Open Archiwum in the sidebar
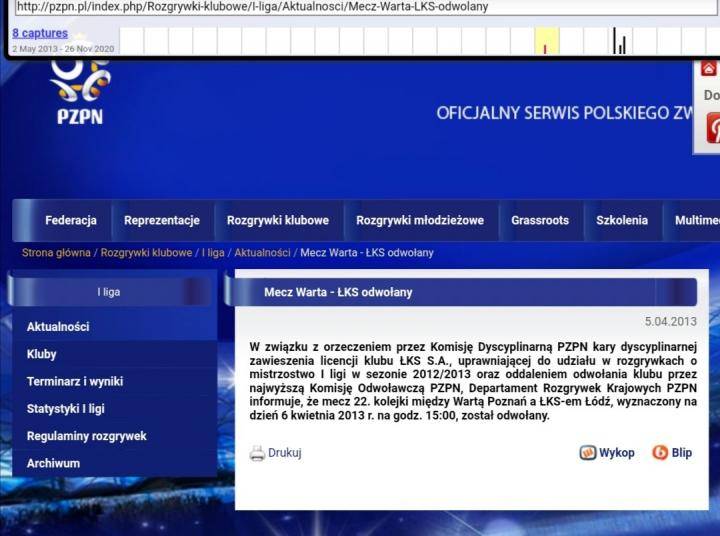720x536 pixels. 53,463
